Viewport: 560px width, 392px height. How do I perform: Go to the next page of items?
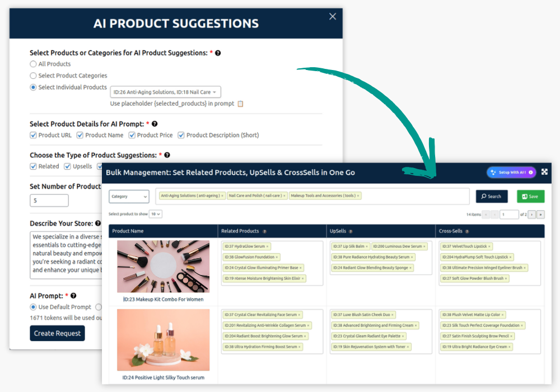tap(532, 214)
